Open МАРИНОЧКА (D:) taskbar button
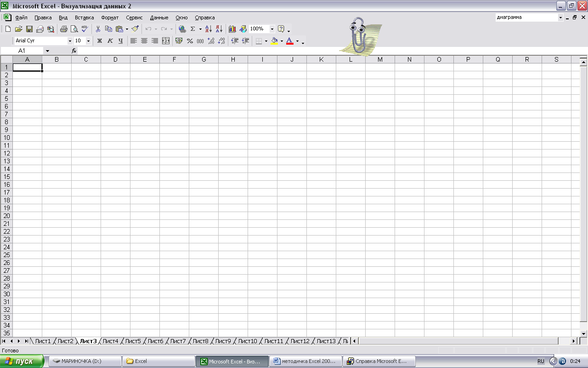Viewport: 588px width, 368px height. click(x=85, y=361)
